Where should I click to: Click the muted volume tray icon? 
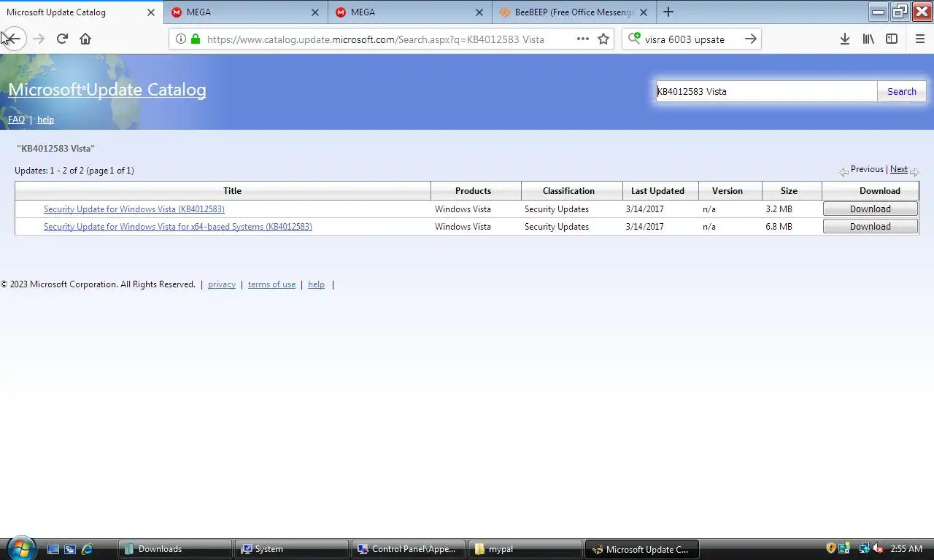(879, 548)
